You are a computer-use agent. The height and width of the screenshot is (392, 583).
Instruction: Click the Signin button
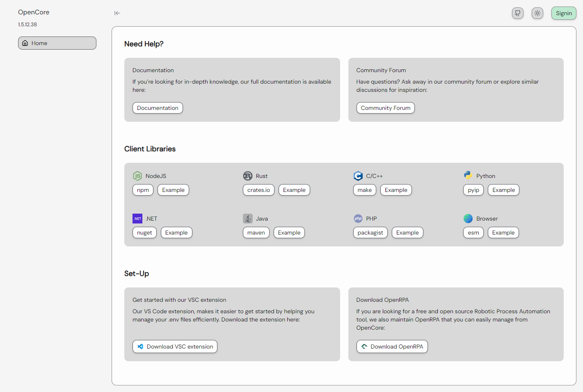pos(564,13)
